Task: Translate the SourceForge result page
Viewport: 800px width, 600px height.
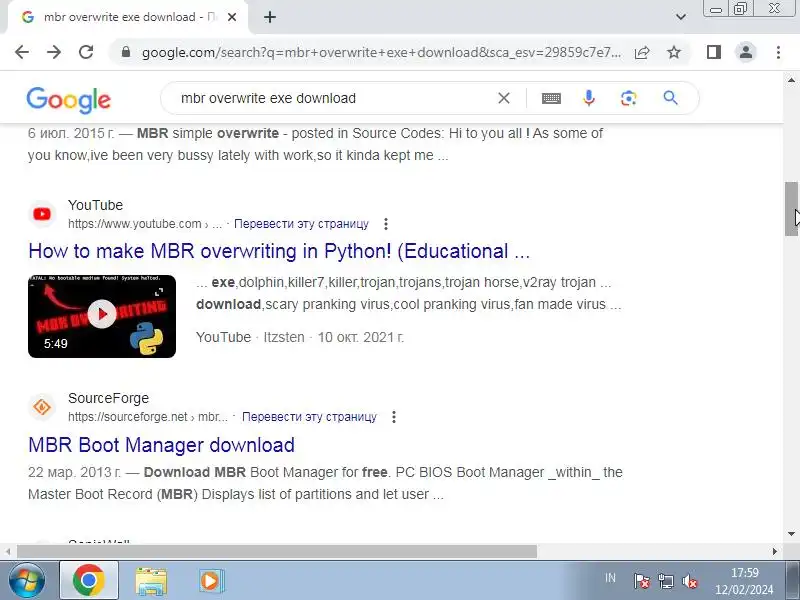Action: [x=309, y=417]
